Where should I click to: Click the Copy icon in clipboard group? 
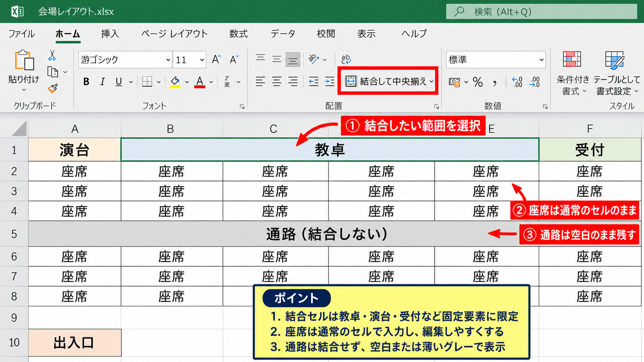coord(53,72)
